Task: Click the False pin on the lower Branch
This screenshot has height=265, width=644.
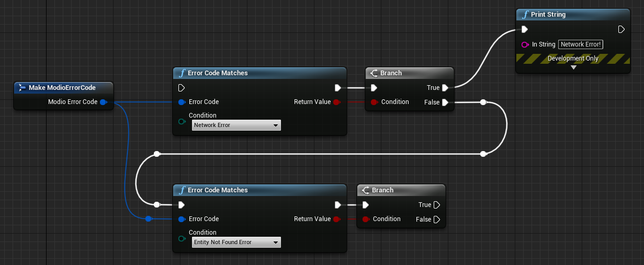Action: (x=437, y=220)
